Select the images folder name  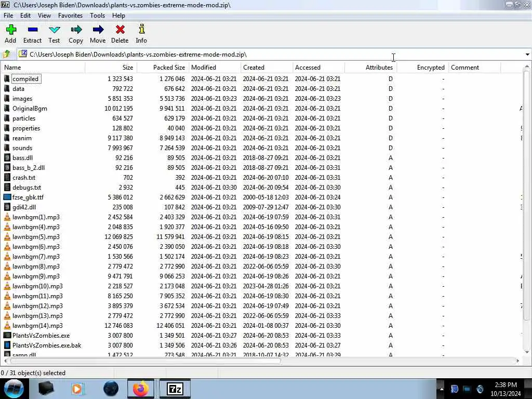[22, 99]
